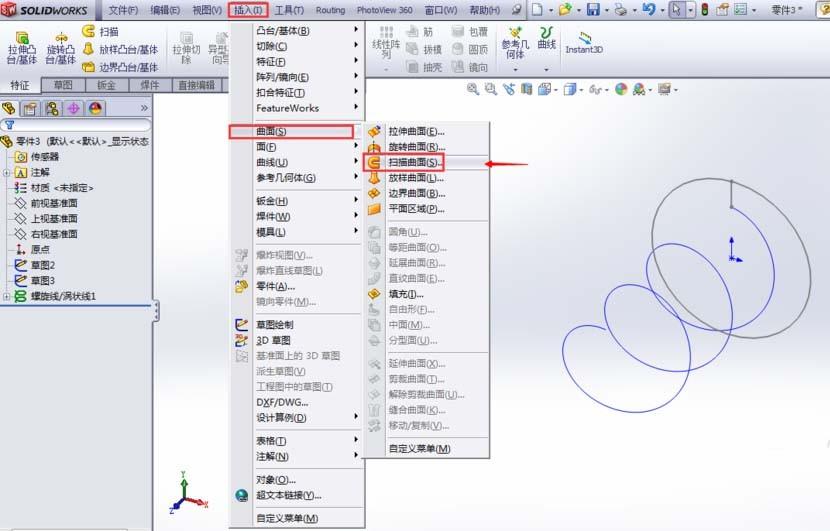Open dropdown under 参考几何体
Image resolution: width=830 pixels, height=531 pixels.
coord(515,69)
